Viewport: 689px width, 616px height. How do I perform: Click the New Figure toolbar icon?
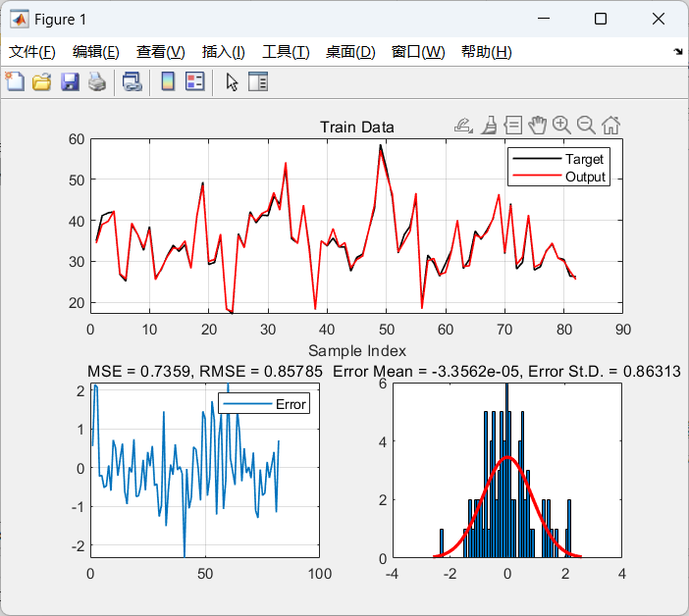point(15,82)
